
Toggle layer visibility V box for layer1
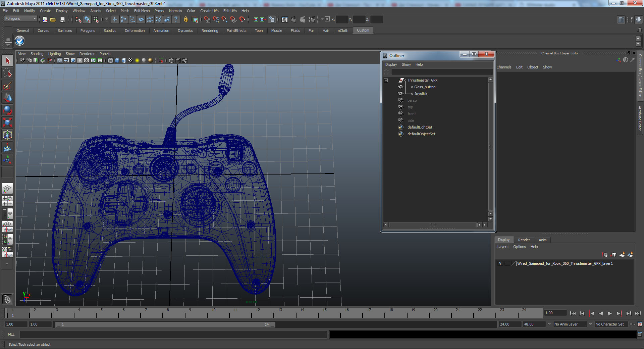pos(500,263)
